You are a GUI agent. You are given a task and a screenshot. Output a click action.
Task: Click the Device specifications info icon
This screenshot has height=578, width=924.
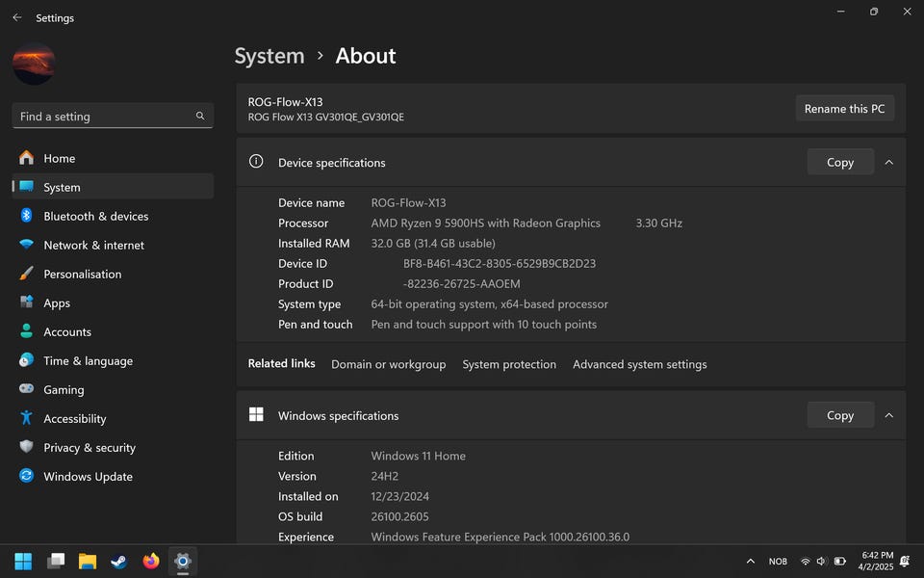[256, 161]
